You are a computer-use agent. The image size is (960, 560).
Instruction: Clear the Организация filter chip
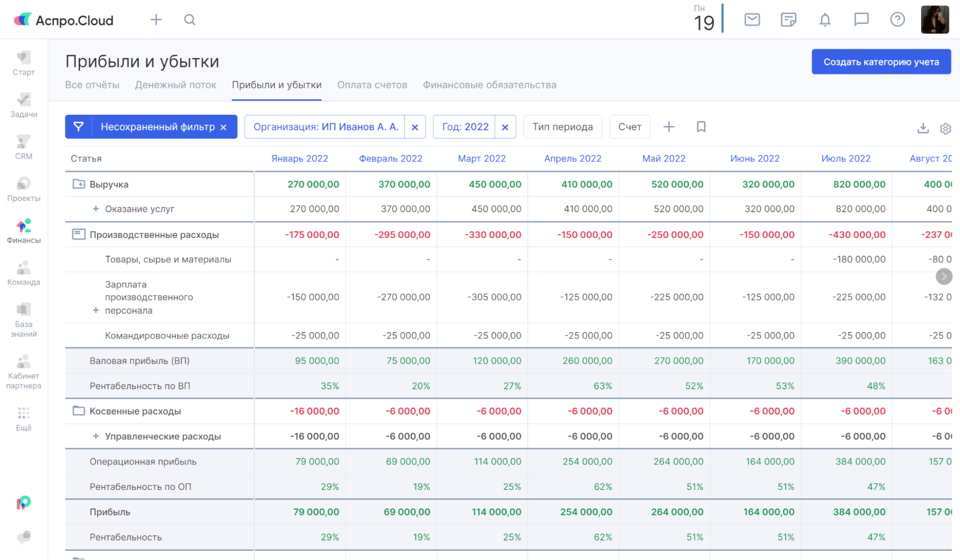pyautogui.click(x=415, y=127)
